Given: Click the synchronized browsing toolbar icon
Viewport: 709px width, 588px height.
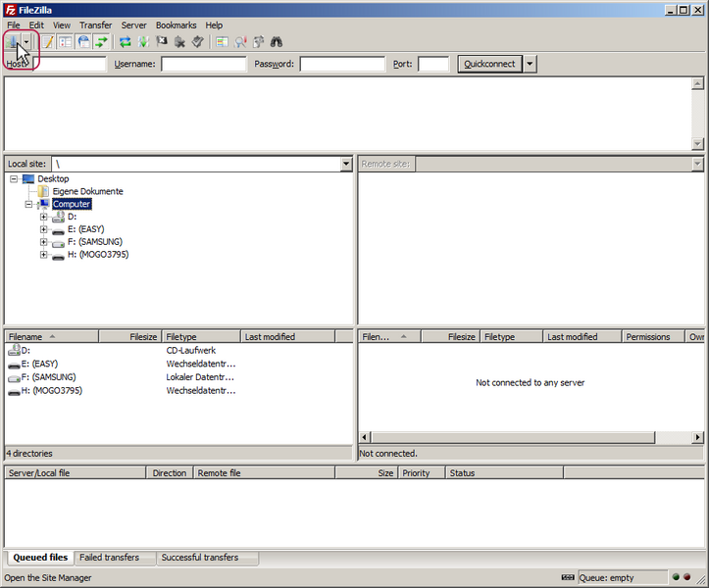Looking at the screenshot, I should (258, 42).
